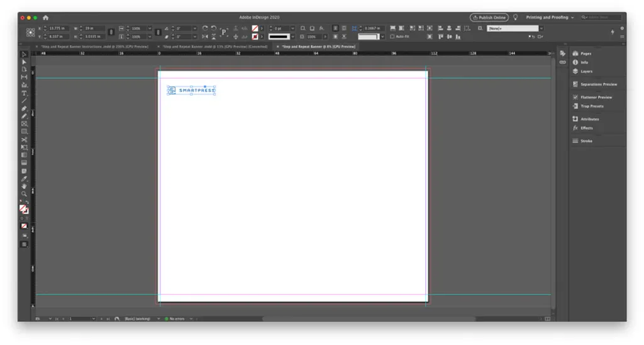Click the fill and stroke color swatch in toolbox
Image resolution: width=644 pixels, height=345 pixels.
[x=24, y=209]
